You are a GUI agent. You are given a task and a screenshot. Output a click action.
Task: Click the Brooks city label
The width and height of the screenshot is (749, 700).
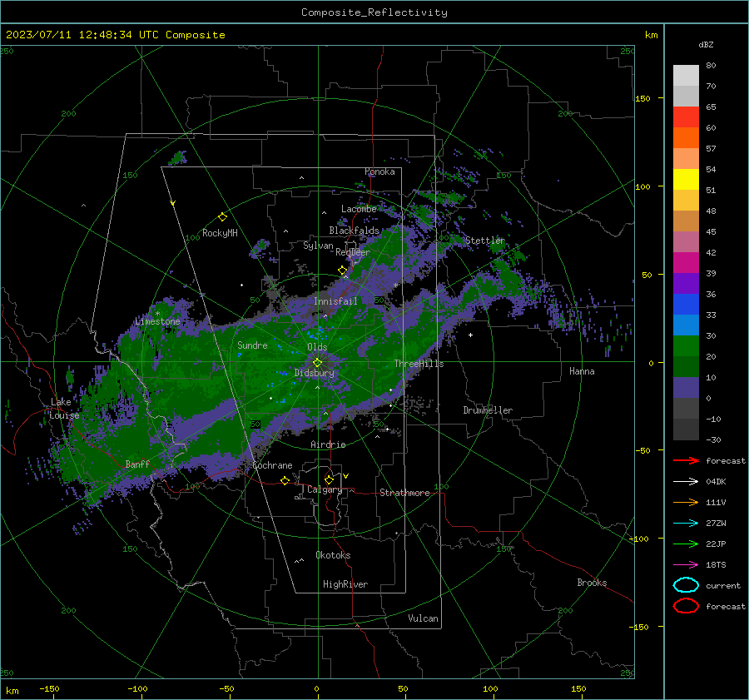(x=592, y=583)
